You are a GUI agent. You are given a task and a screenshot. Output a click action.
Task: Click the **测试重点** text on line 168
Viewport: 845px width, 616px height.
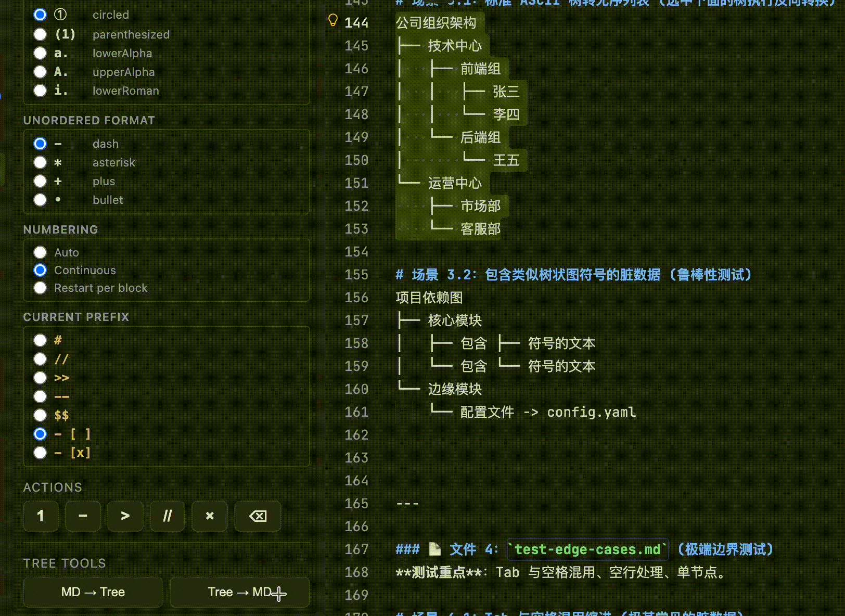click(439, 572)
